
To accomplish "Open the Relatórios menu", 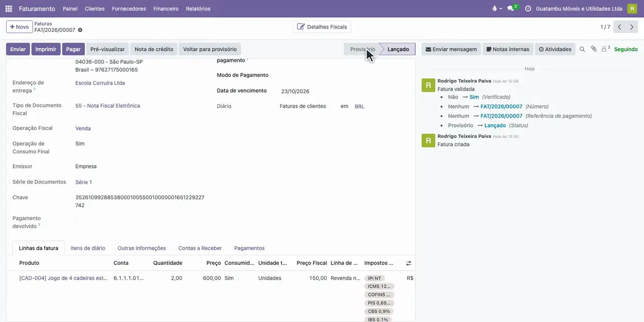I will pyautogui.click(x=198, y=9).
